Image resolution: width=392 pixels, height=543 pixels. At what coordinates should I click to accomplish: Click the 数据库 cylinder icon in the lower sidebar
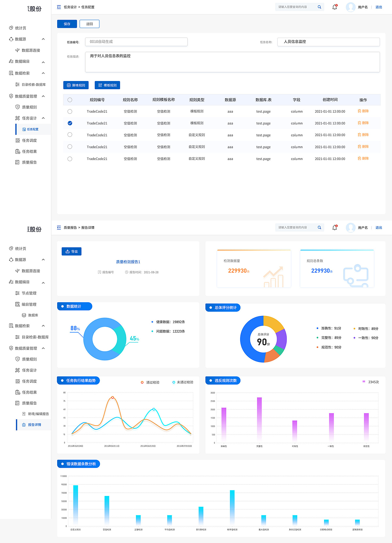coord(24,315)
